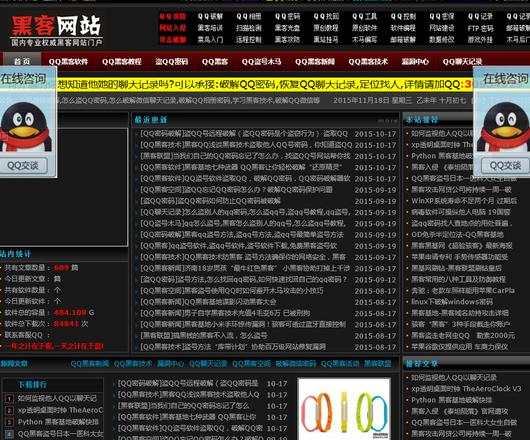
Task: Switch to the 破解微信密码 tab under 新闻文章
Action: (x=296, y=364)
